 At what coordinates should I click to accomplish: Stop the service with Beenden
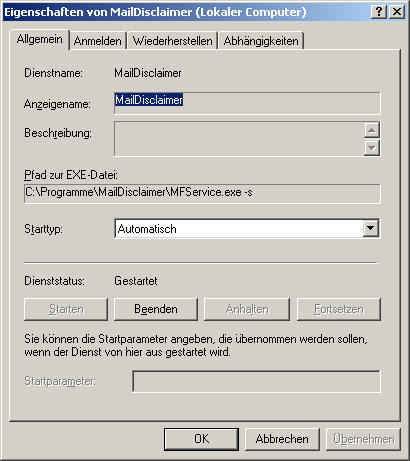pos(156,309)
